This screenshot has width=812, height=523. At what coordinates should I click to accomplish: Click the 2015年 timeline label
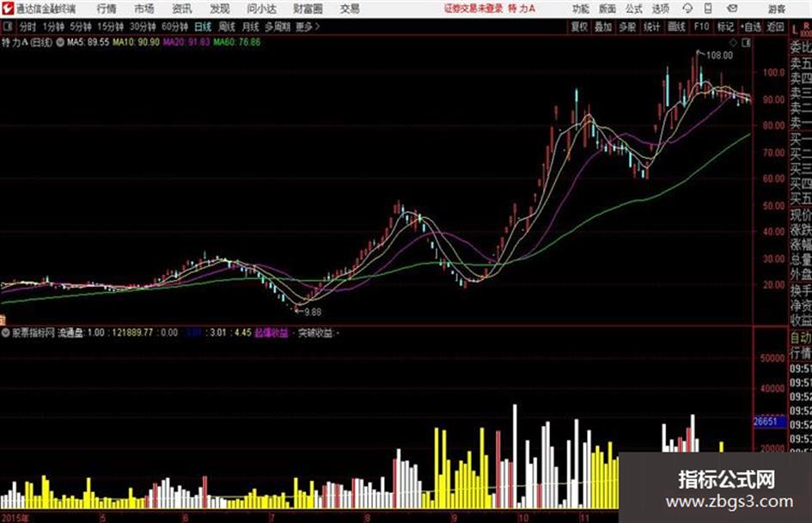click(15, 518)
